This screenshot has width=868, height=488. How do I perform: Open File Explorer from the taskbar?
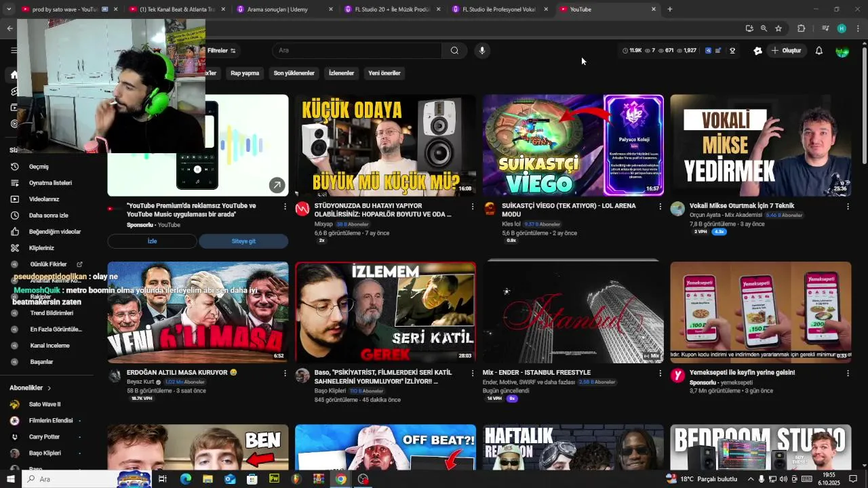coord(208,479)
